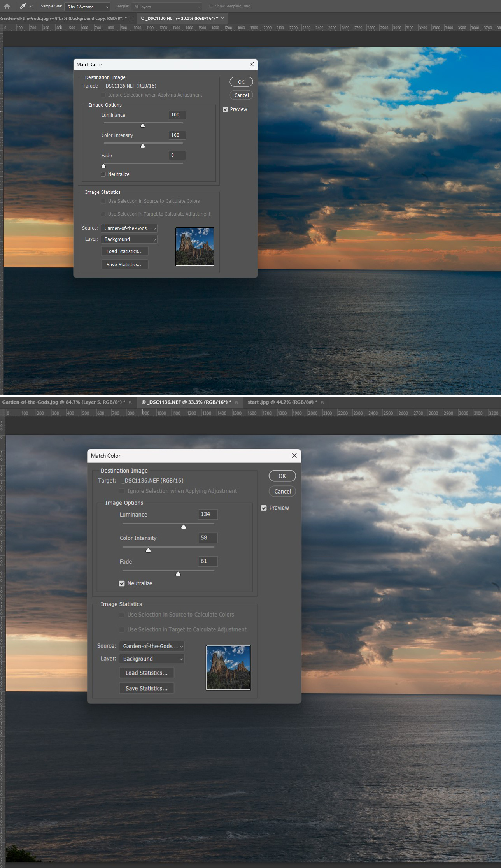Click Load Statistics in the Fade 61 dialog
This screenshot has height=868, width=501.
pyautogui.click(x=146, y=673)
